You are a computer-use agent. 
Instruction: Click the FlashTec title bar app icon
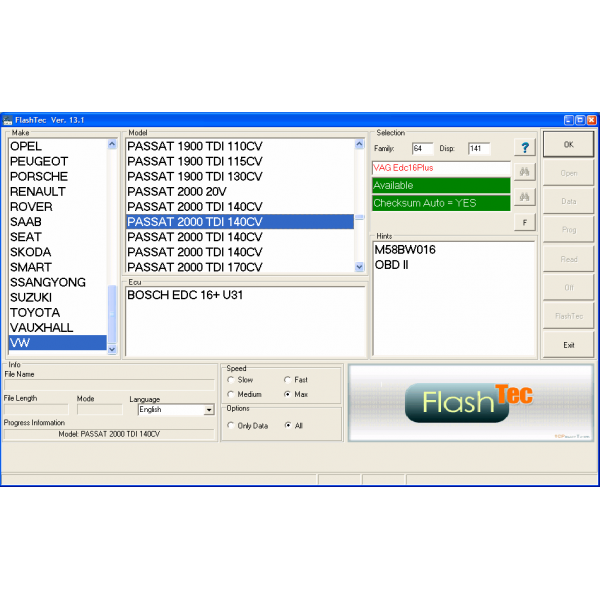tap(7, 121)
